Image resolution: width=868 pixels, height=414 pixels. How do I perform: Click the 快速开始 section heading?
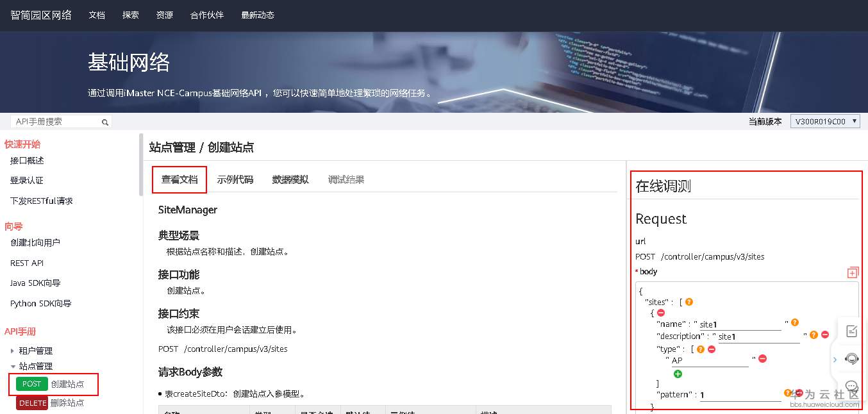(22, 144)
